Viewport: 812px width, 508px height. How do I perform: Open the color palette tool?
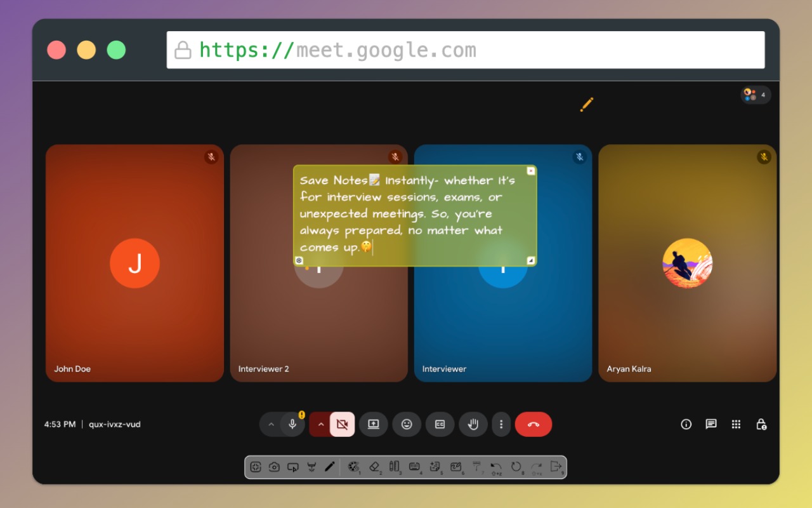tap(353, 467)
